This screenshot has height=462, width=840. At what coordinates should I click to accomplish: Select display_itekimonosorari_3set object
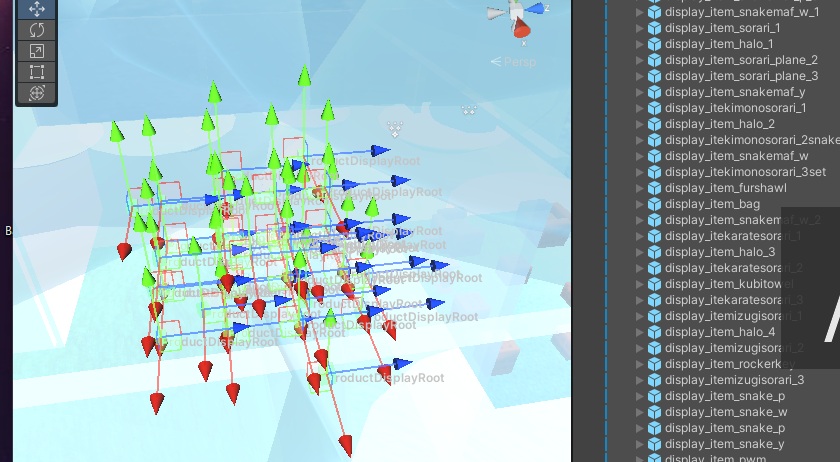click(735, 172)
